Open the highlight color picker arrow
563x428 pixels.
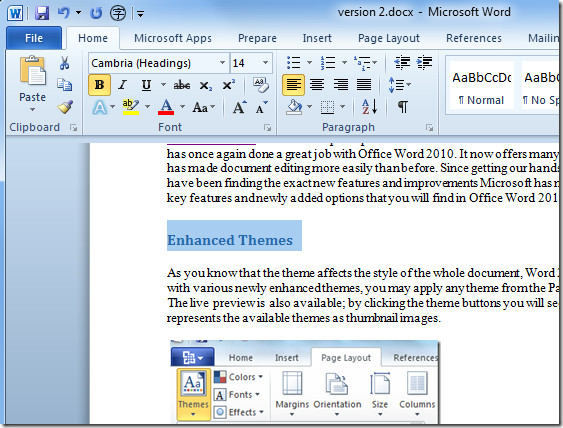tap(147, 107)
